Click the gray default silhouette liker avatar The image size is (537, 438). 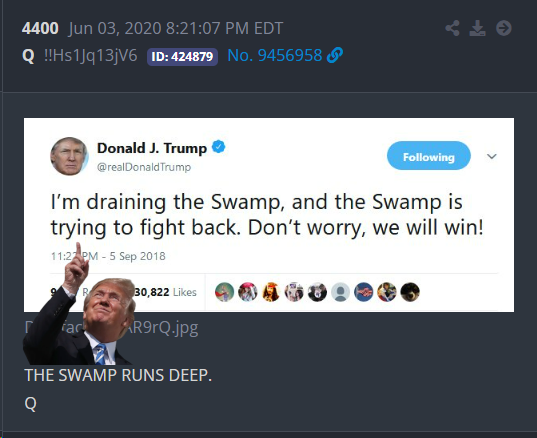(x=340, y=292)
